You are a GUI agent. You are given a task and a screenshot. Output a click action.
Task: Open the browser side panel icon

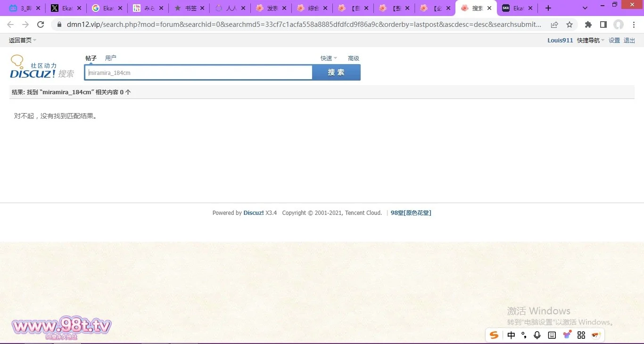point(603,25)
